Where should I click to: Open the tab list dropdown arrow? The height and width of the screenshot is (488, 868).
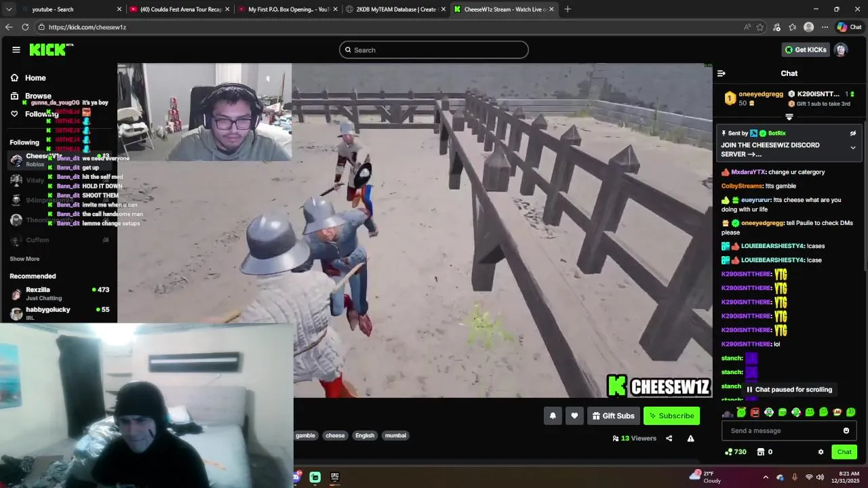point(9,9)
